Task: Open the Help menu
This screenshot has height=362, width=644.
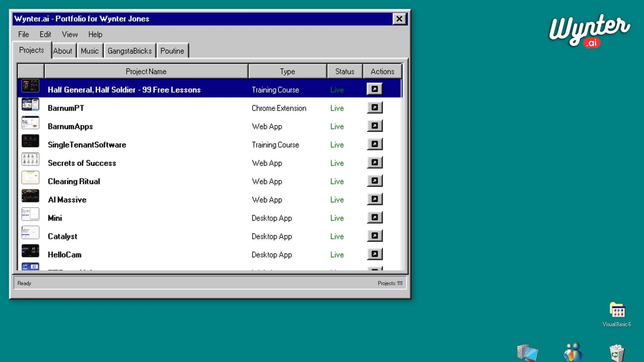Action: [95, 34]
